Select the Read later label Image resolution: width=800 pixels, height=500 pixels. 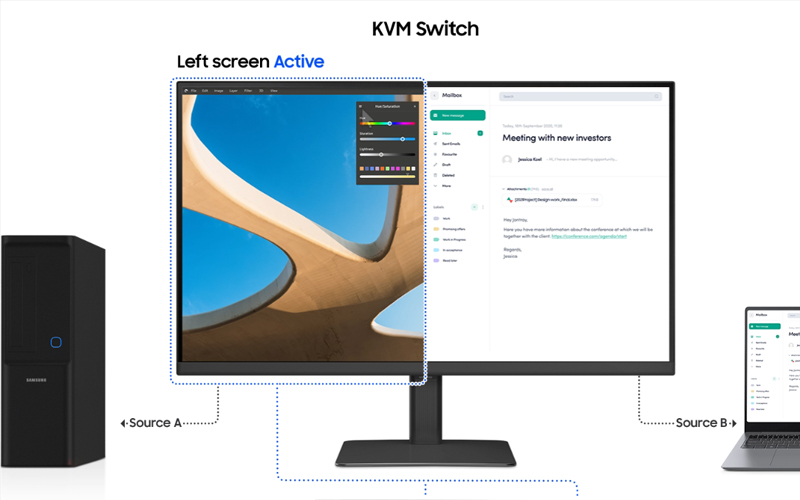point(445,260)
